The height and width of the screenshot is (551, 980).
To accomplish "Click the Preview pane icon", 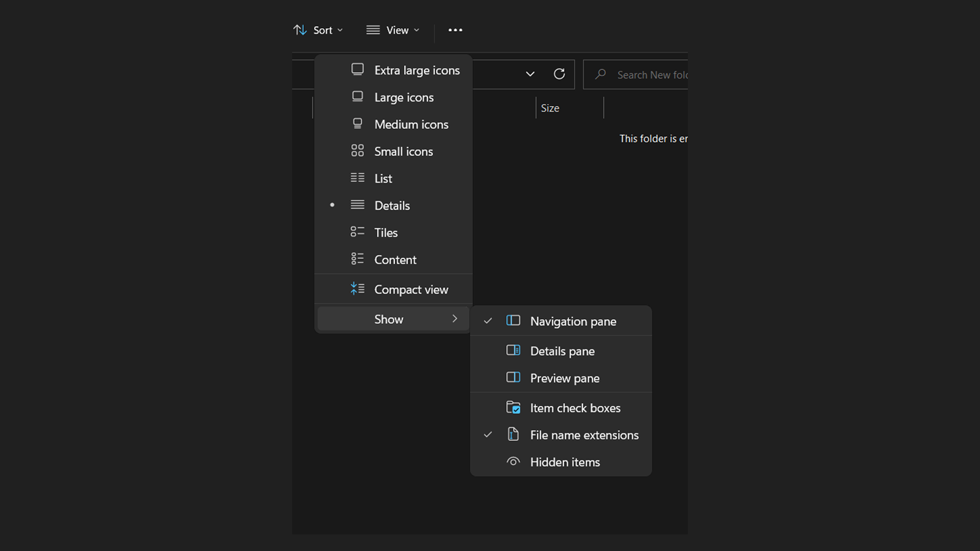I will pyautogui.click(x=513, y=378).
